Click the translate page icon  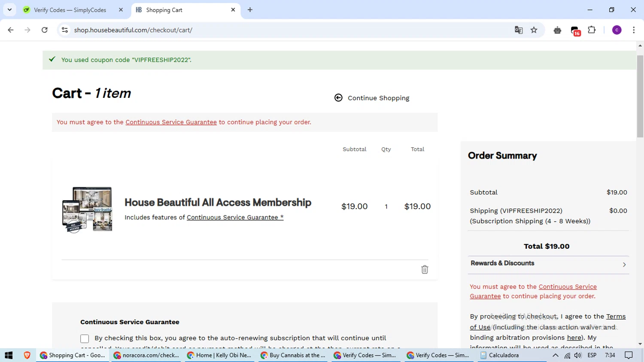point(519,30)
